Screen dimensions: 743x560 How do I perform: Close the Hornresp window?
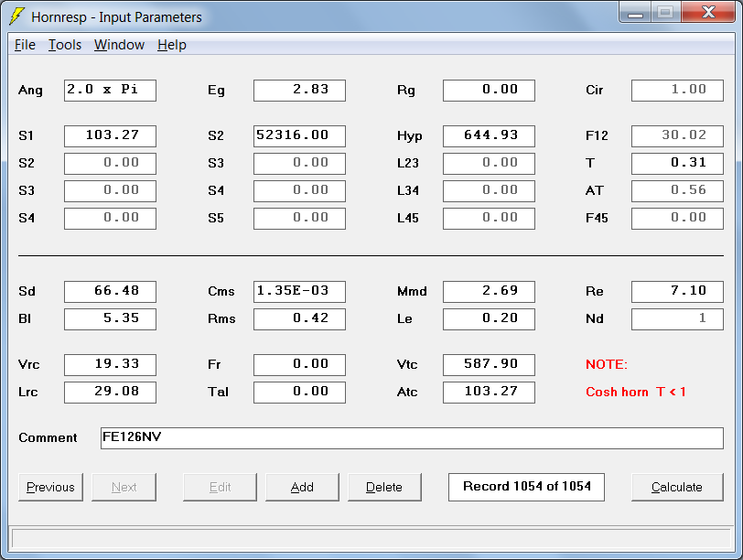(x=708, y=12)
